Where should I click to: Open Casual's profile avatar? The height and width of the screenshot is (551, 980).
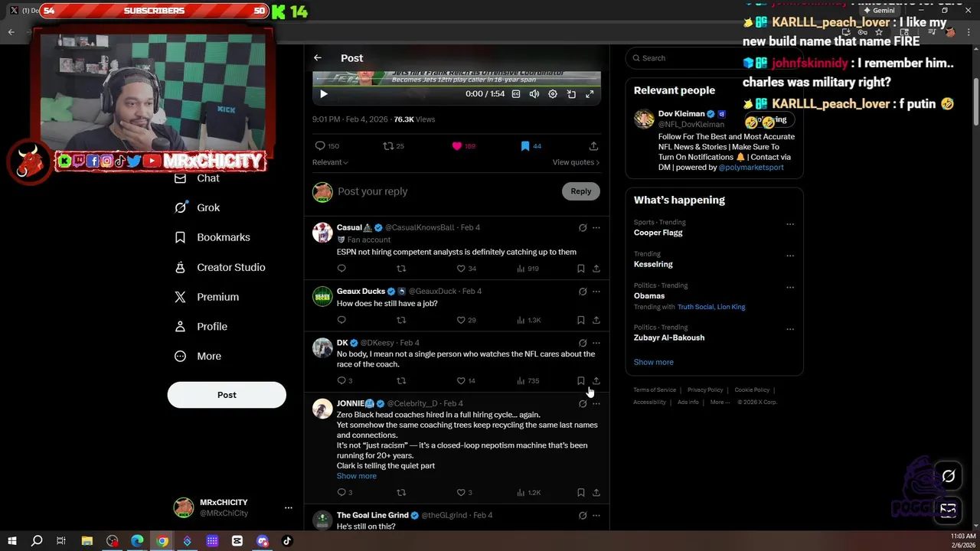click(322, 232)
